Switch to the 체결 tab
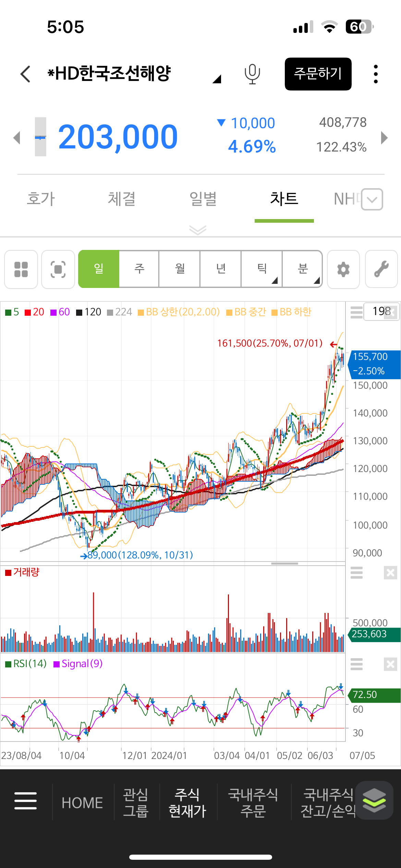 pyautogui.click(x=122, y=199)
